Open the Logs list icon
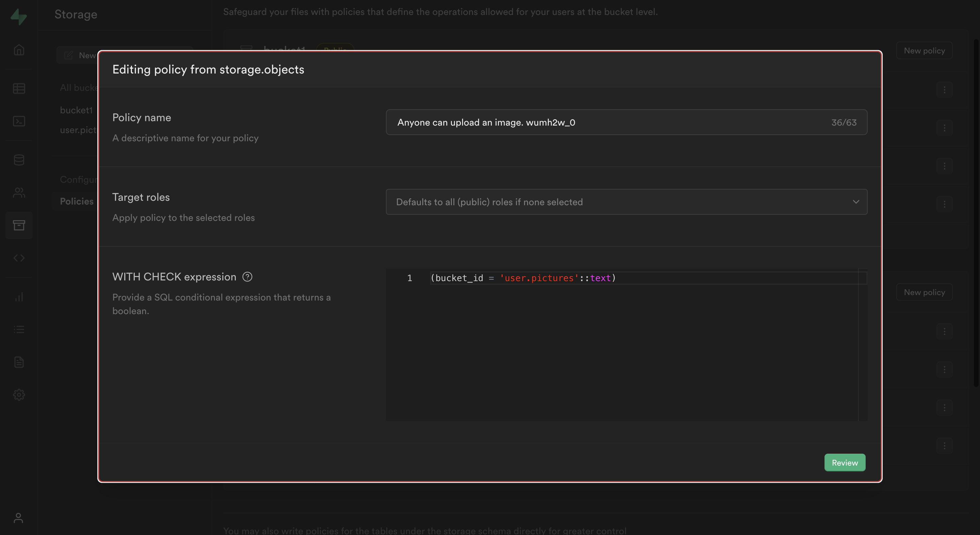 (x=19, y=329)
